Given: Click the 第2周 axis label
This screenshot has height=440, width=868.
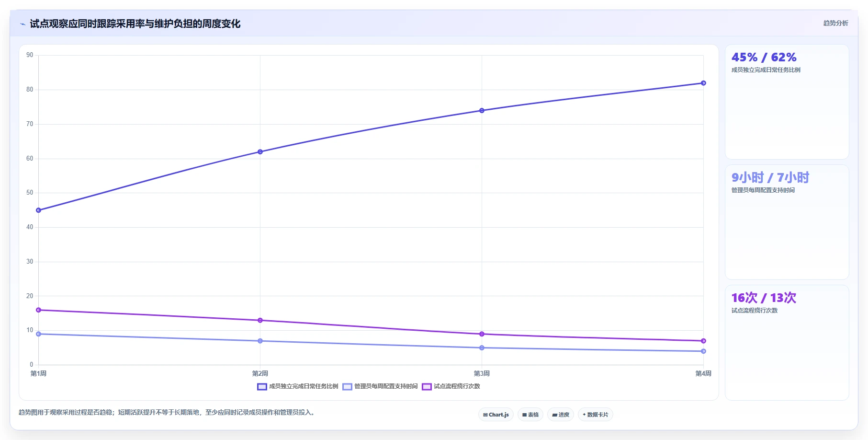Looking at the screenshot, I should 260,373.
